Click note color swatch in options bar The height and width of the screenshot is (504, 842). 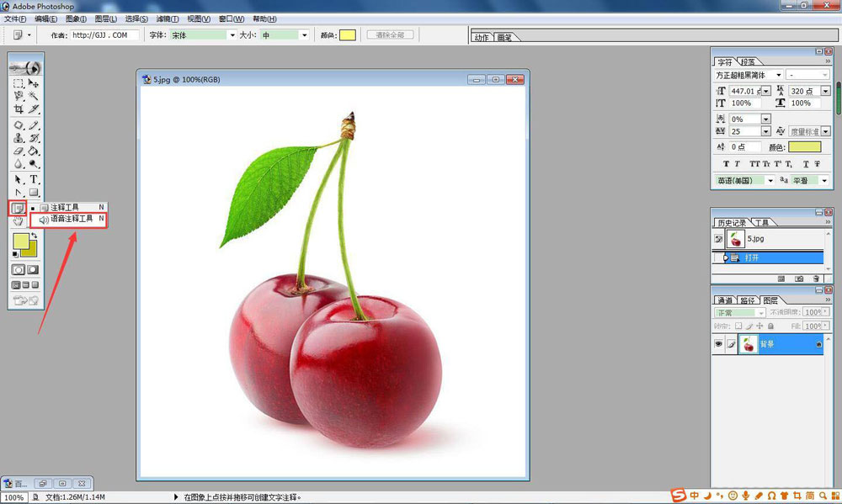(x=348, y=34)
